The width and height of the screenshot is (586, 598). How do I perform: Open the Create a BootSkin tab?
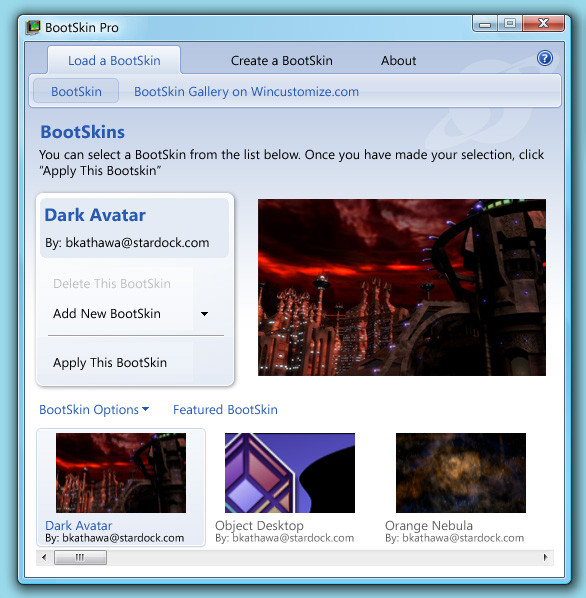click(x=281, y=60)
